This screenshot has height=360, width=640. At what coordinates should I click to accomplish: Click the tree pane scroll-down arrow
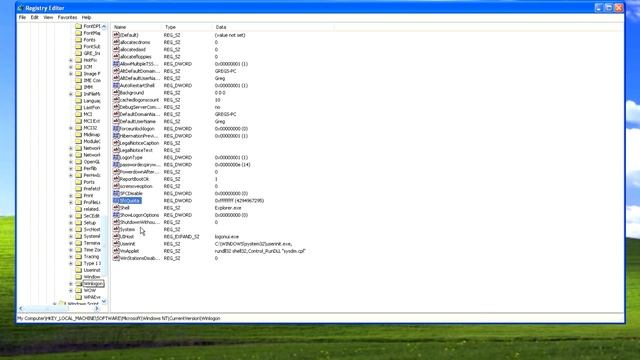[x=104, y=302]
